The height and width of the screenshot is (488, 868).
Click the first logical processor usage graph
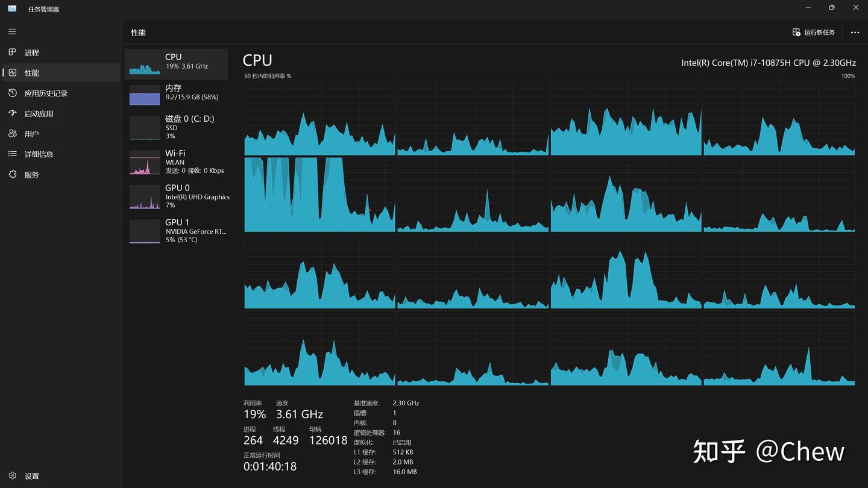point(319,117)
